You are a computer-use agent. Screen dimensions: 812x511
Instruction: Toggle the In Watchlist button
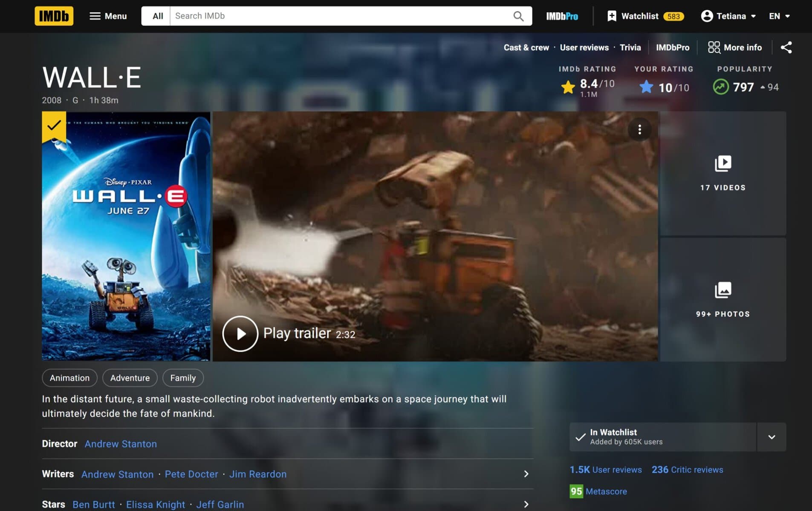pyautogui.click(x=662, y=437)
